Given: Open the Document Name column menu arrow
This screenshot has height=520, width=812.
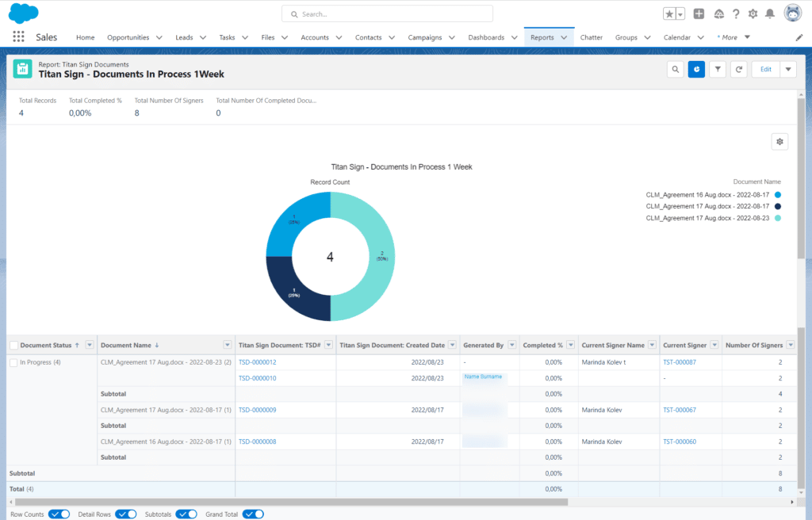Looking at the screenshot, I should pyautogui.click(x=228, y=345).
